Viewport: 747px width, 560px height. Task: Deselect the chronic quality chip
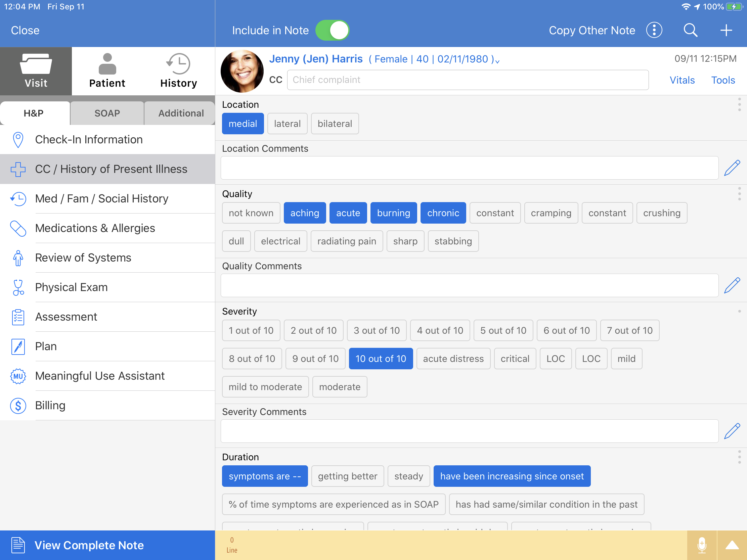click(x=443, y=213)
